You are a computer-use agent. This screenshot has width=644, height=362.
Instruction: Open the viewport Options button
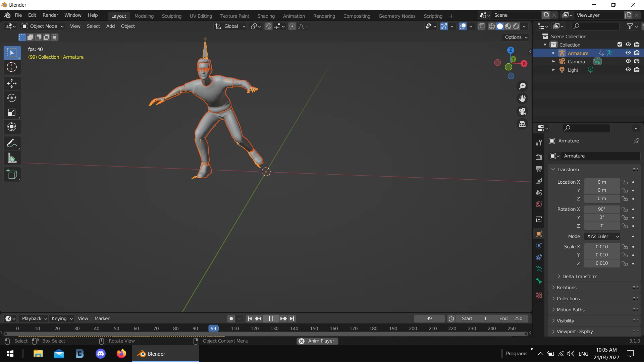[x=516, y=37]
